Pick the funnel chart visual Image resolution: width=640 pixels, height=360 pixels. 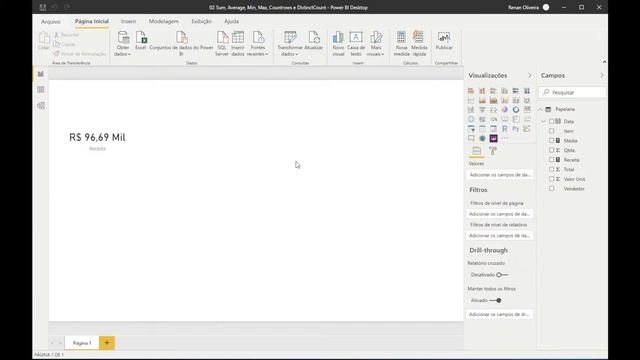(482, 109)
